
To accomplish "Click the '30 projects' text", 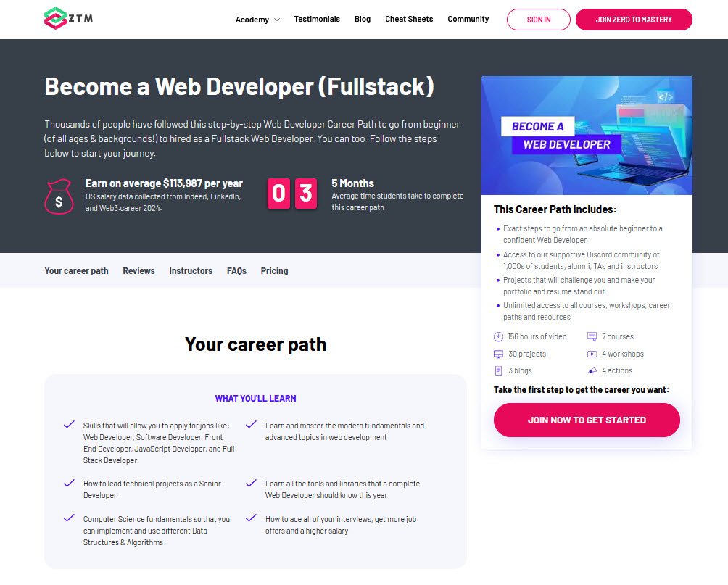I will pyautogui.click(x=527, y=354).
